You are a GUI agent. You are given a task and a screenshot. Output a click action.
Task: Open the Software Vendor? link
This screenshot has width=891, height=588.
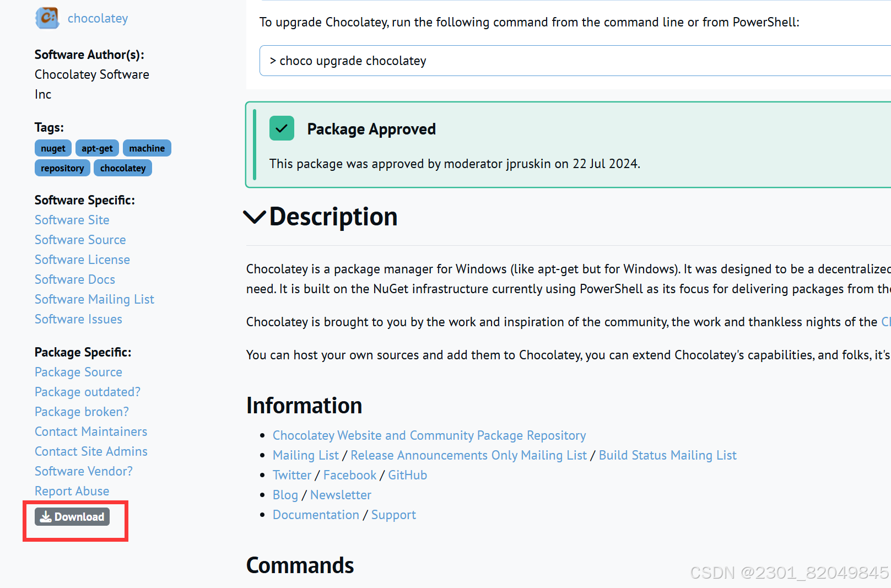pyautogui.click(x=84, y=471)
